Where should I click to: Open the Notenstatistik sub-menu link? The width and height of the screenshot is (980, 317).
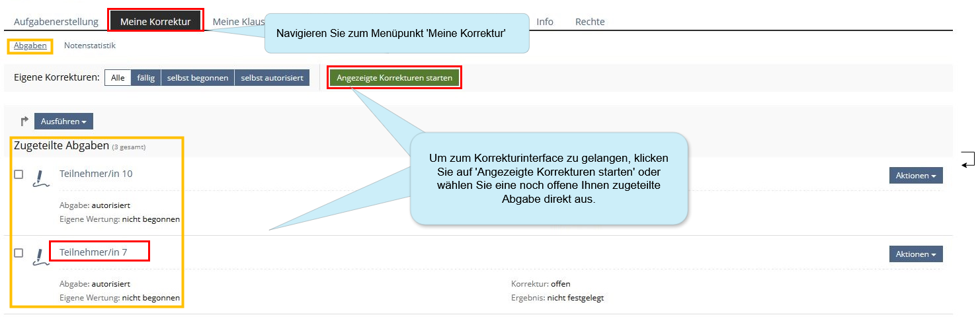click(x=90, y=46)
